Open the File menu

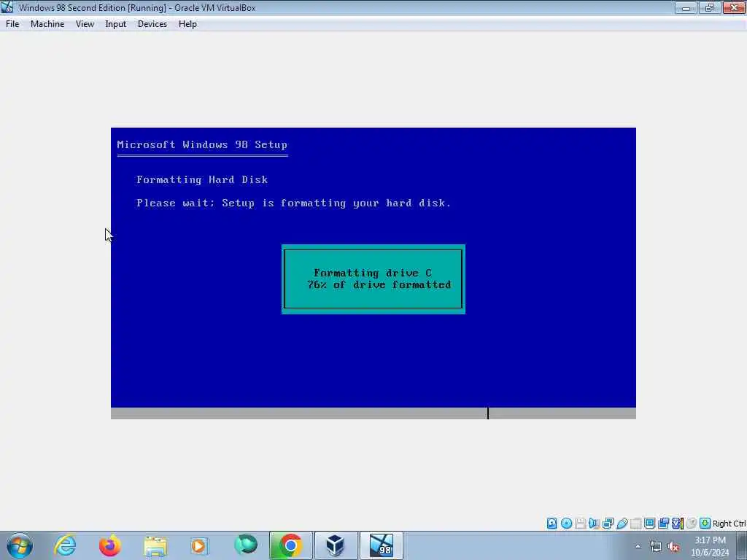[x=12, y=24]
